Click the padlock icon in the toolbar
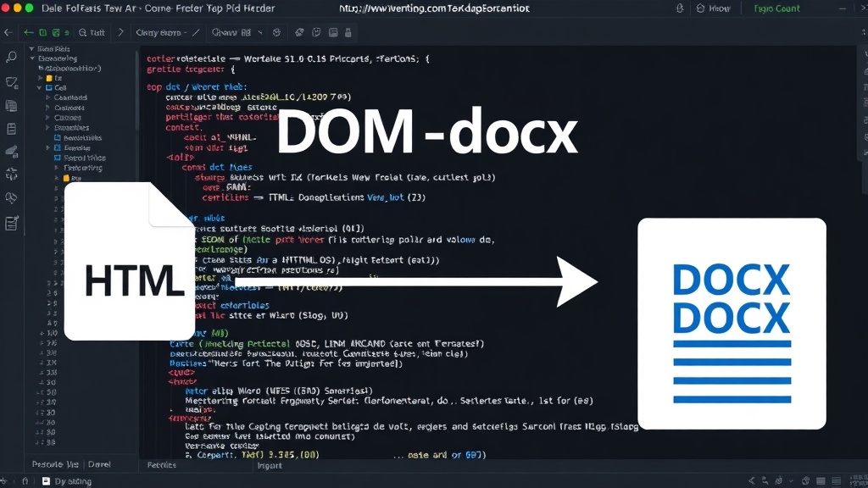 (348, 33)
